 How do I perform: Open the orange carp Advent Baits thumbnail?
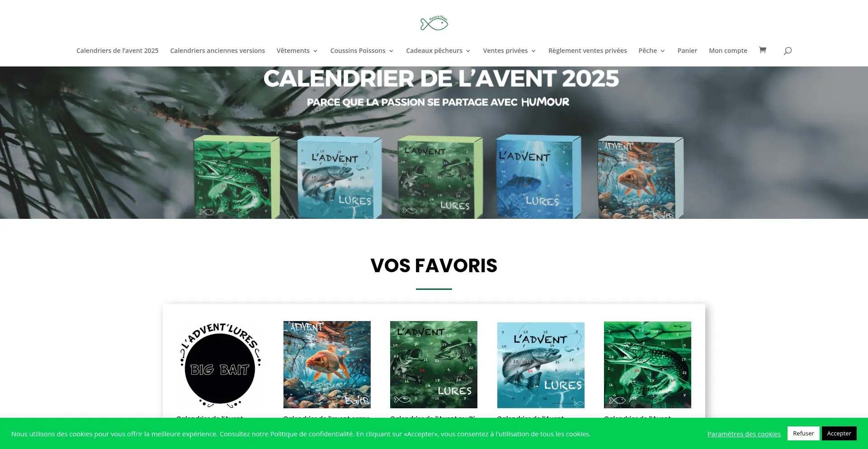coord(327,365)
